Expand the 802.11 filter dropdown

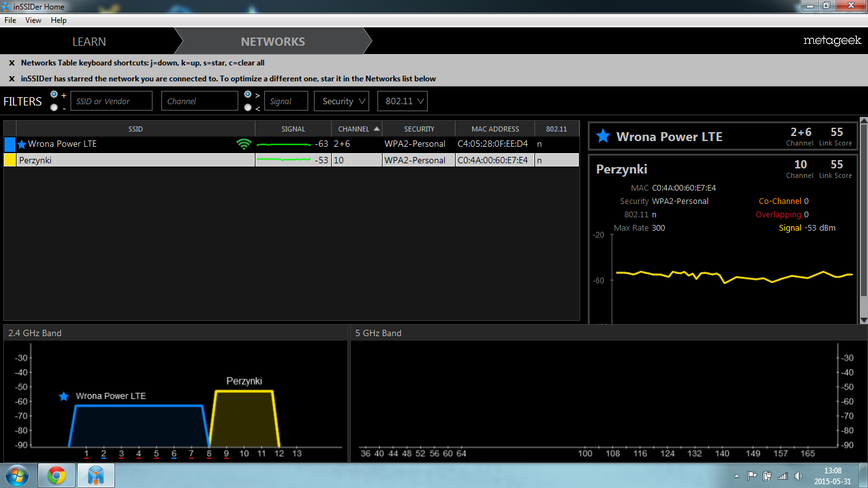[402, 101]
